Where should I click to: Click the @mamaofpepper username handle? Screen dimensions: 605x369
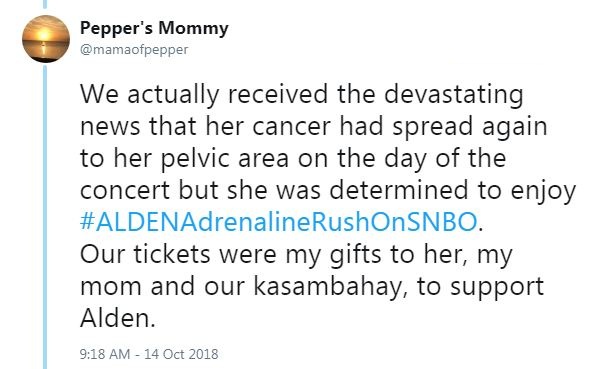[134, 50]
